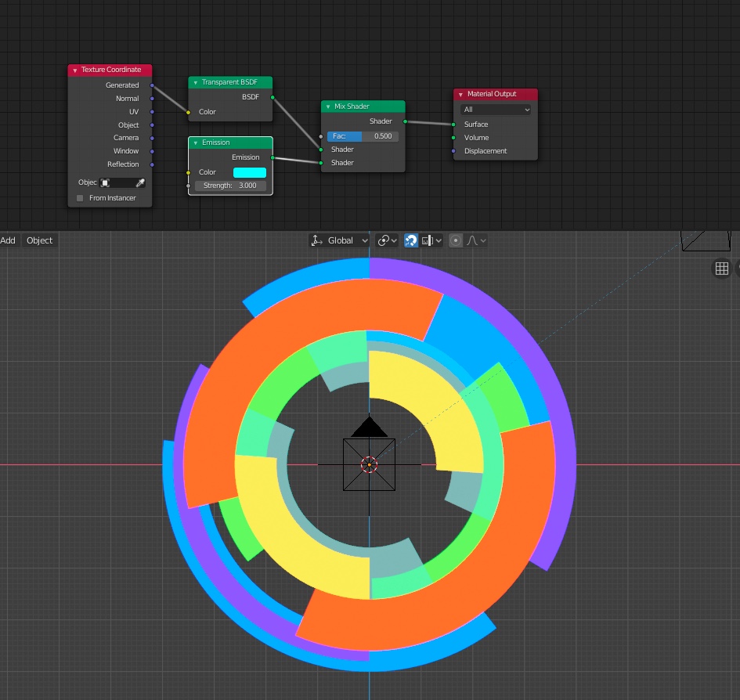Click the Emission output socket
This screenshot has height=700, width=740.
[273, 157]
